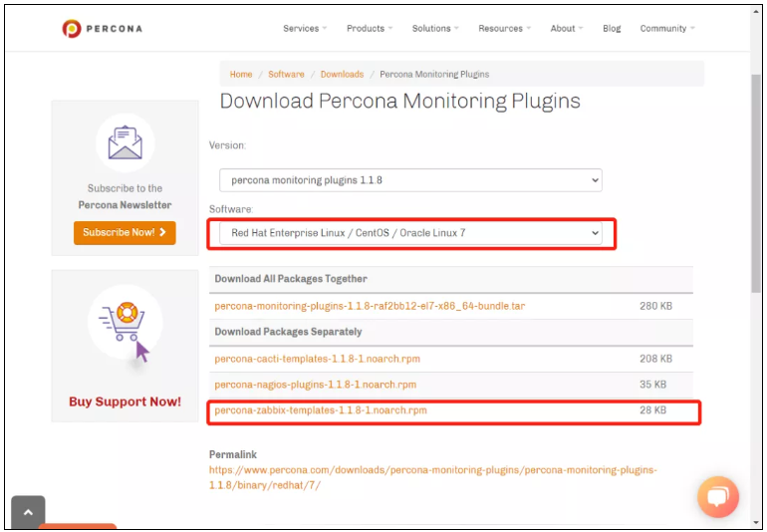The image size is (767, 532).
Task: Click the 28 KB size value
Action: click(653, 410)
